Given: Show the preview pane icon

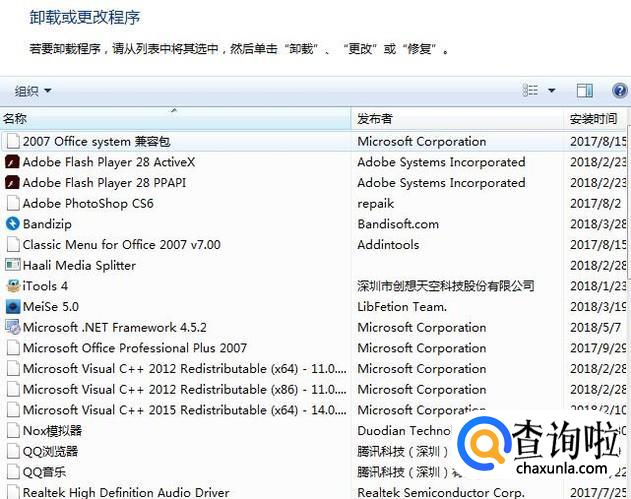Looking at the screenshot, I should pyautogui.click(x=584, y=91).
